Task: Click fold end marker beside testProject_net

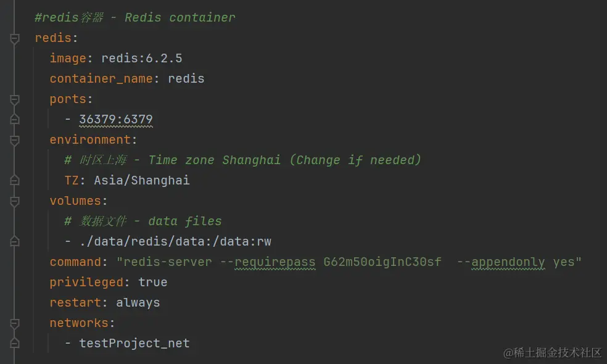Action: pyautogui.click(x=15, y=343)
